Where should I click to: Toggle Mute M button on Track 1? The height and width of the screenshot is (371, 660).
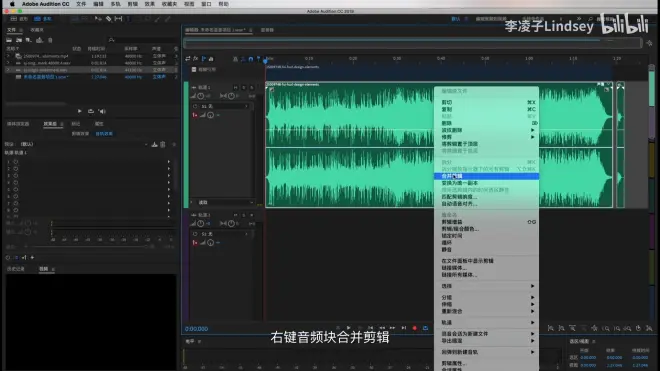tap(235, 87)
